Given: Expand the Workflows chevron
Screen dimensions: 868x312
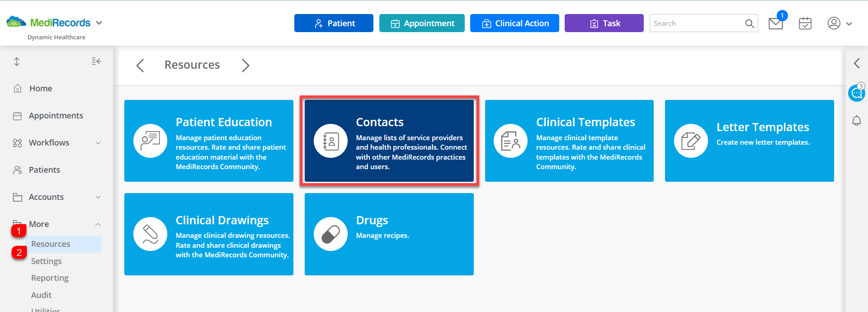Looking at the screenshot, I should pos(98,143).
